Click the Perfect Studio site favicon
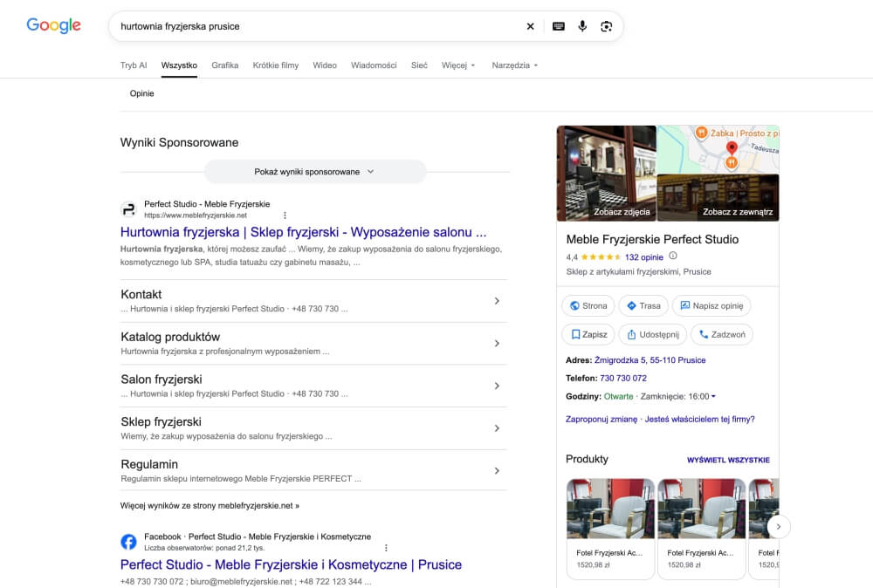 128,209
